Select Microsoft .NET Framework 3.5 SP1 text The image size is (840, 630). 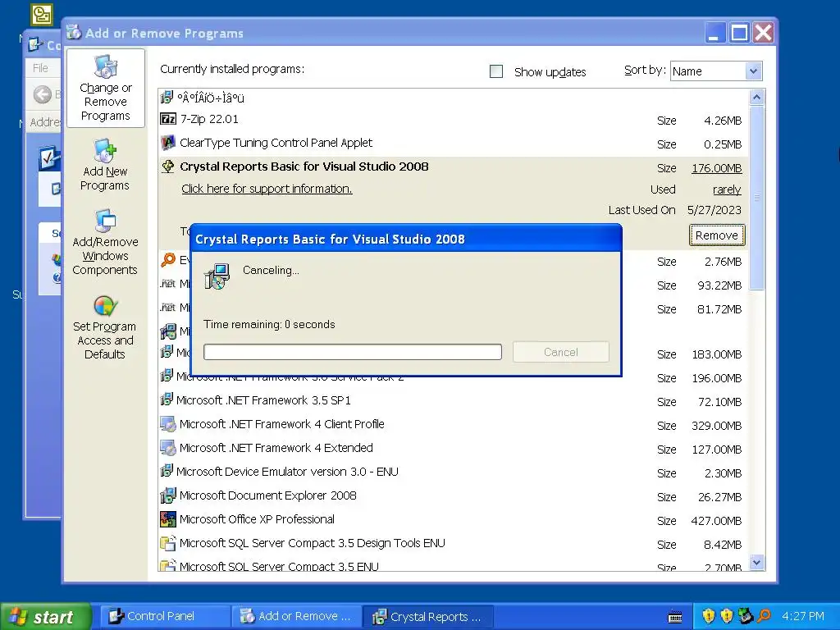263,400
